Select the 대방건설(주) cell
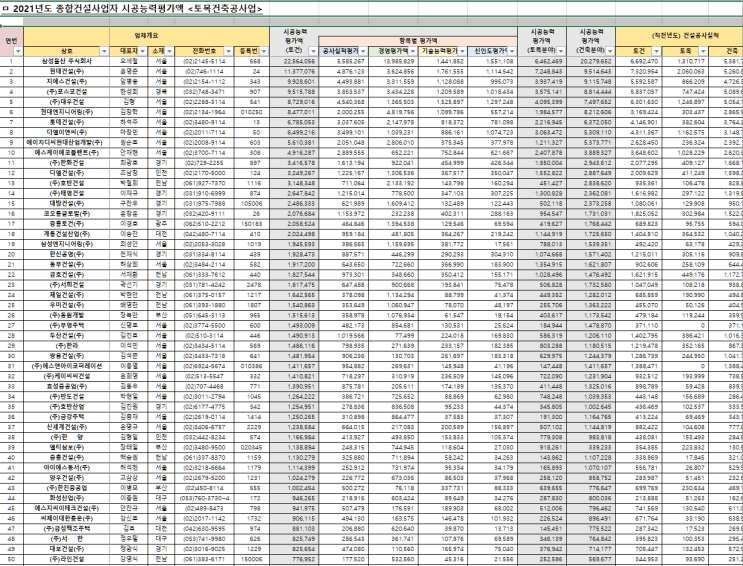Image resolution: width=743 pixels, height=566 pixels. pos(66,203)
